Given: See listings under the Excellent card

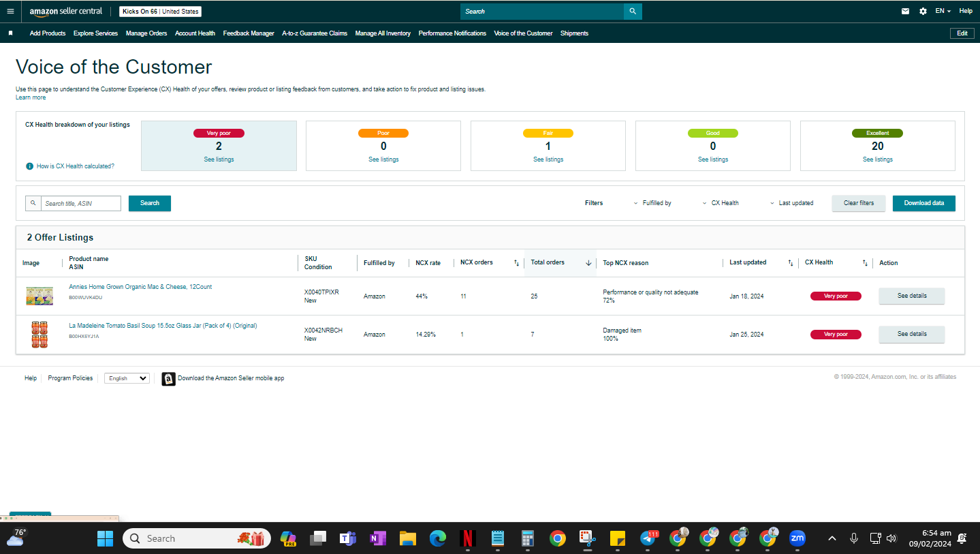Looking at the screenshot, I should 878,159.
